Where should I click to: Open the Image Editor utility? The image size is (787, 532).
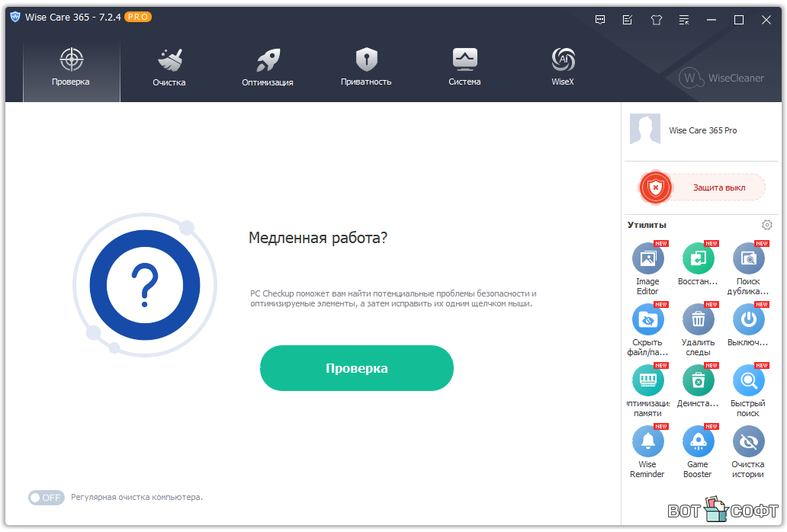pos(647,258)
